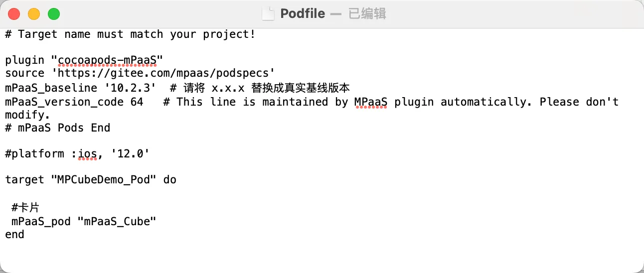The width and height of the screenshot is (644, 273).
Task: Click the Chinese comment 替换成真实基线版本
Action: pyautogui.click(x=301, y=88)
